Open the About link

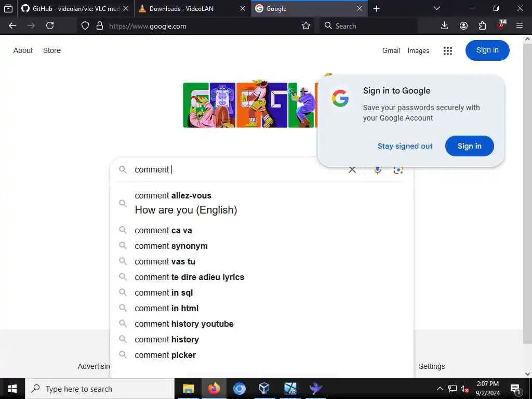point(23,50)
